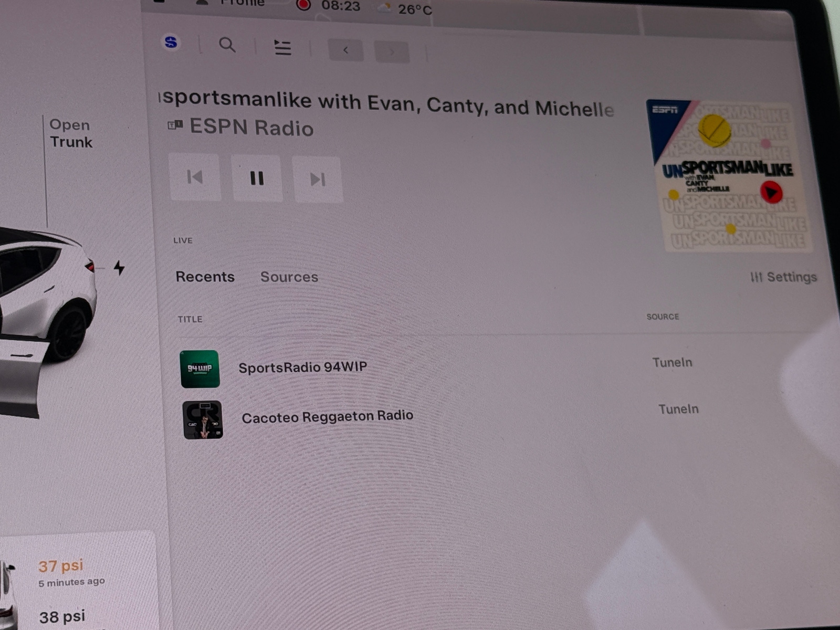Tap the LIVE indicator label

click(x=183, y=240)
